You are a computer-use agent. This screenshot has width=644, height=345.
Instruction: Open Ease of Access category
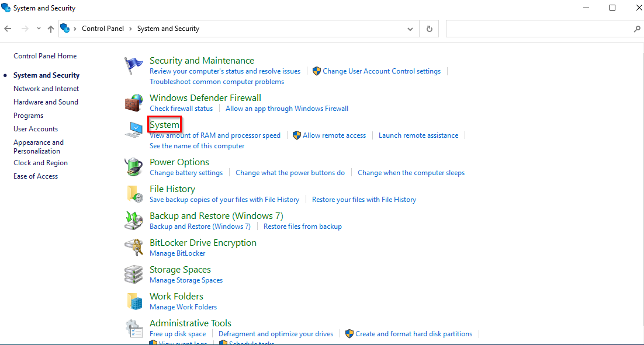(36, 176)
